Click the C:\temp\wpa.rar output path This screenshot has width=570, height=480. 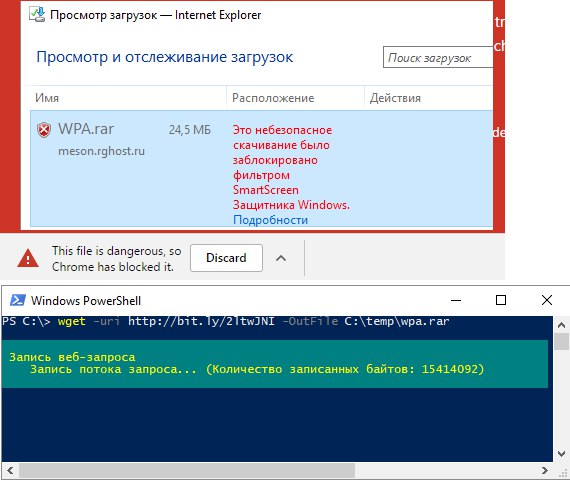point(397,321)
